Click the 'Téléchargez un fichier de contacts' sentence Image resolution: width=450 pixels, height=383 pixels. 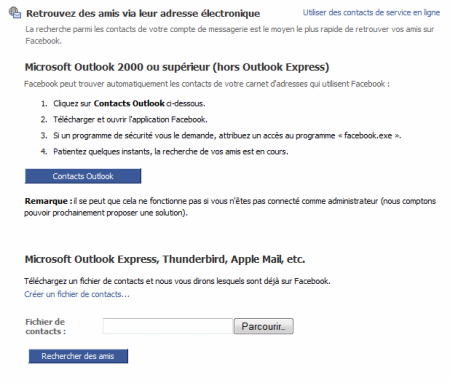tap(177, 281)
